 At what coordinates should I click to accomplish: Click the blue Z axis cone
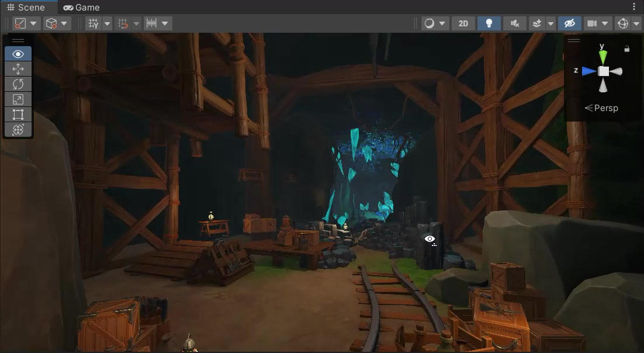point(589,71)
